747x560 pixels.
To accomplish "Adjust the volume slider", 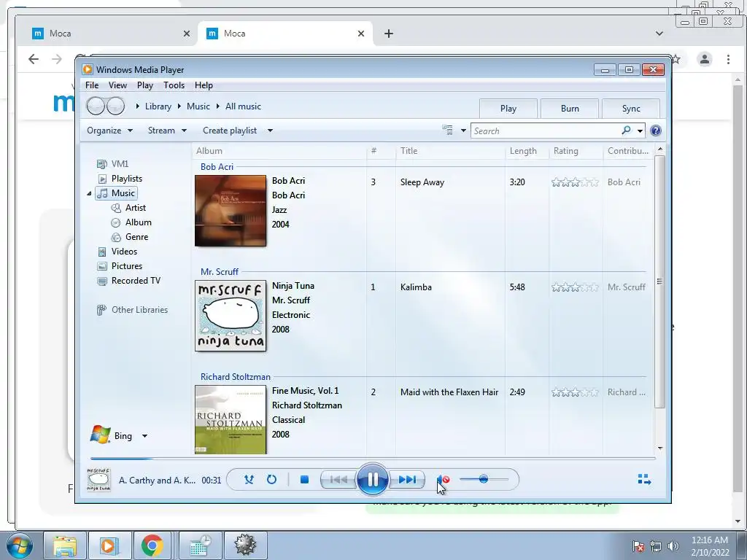I will tap(484, 479).
